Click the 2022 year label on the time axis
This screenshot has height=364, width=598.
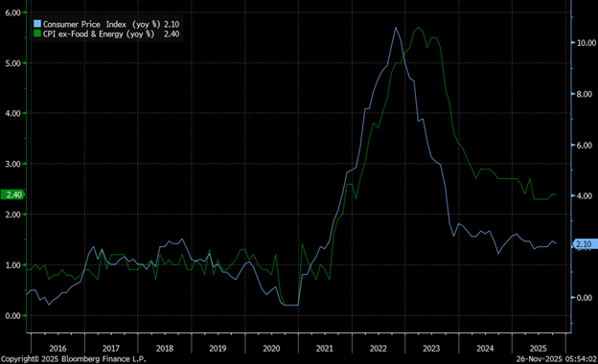378,349
